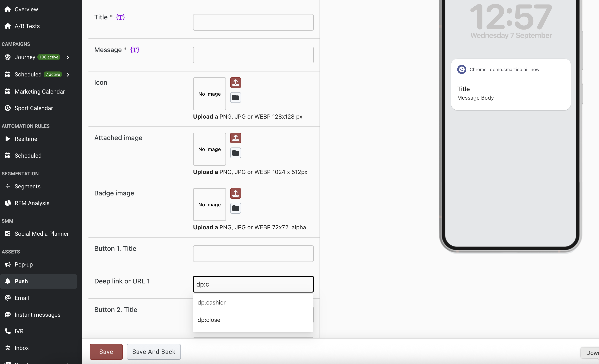Click the upload button for Icon image
The image size is (599, 364).
point(235,83)
